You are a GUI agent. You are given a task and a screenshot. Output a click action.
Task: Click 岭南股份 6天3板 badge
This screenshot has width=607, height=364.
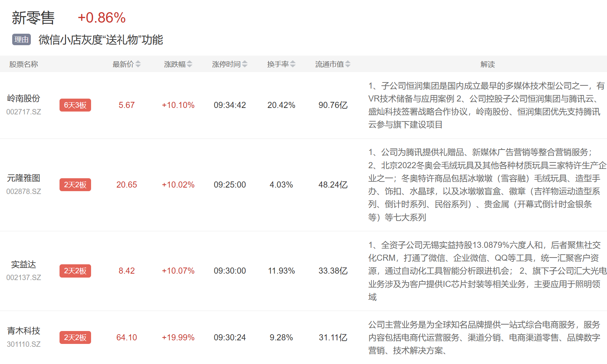[75, 105]
